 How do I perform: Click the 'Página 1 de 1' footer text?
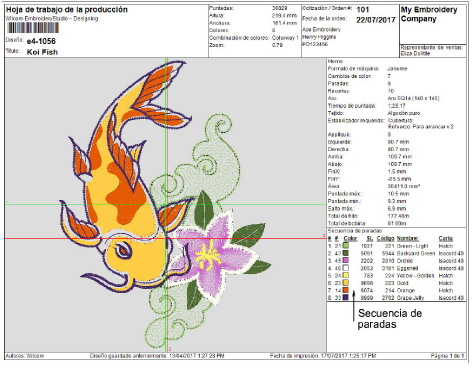tap(447, 356)
